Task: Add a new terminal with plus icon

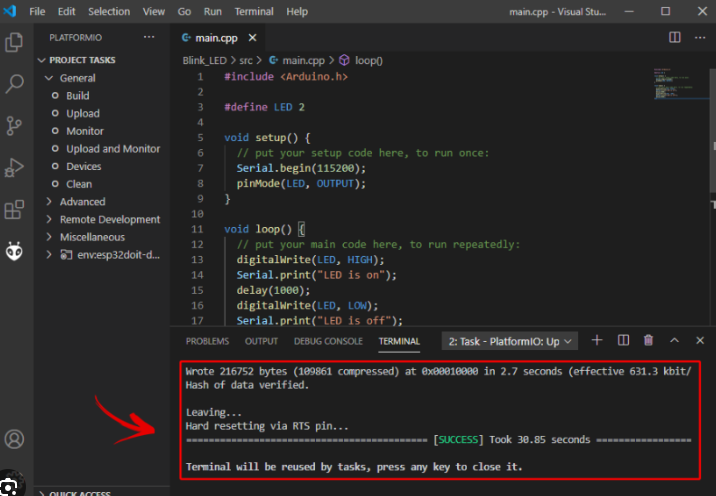Action: coord(597,341)
